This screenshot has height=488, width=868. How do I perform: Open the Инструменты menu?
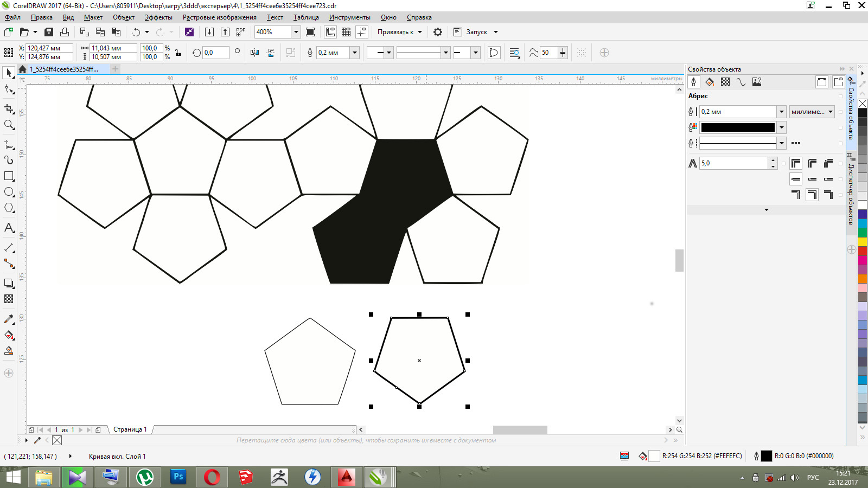coord(350,17)
